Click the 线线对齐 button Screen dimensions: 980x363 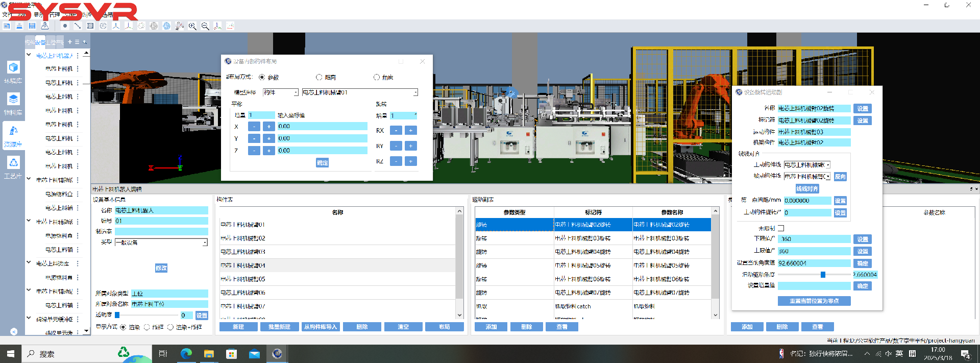click(x=807, y=189)
